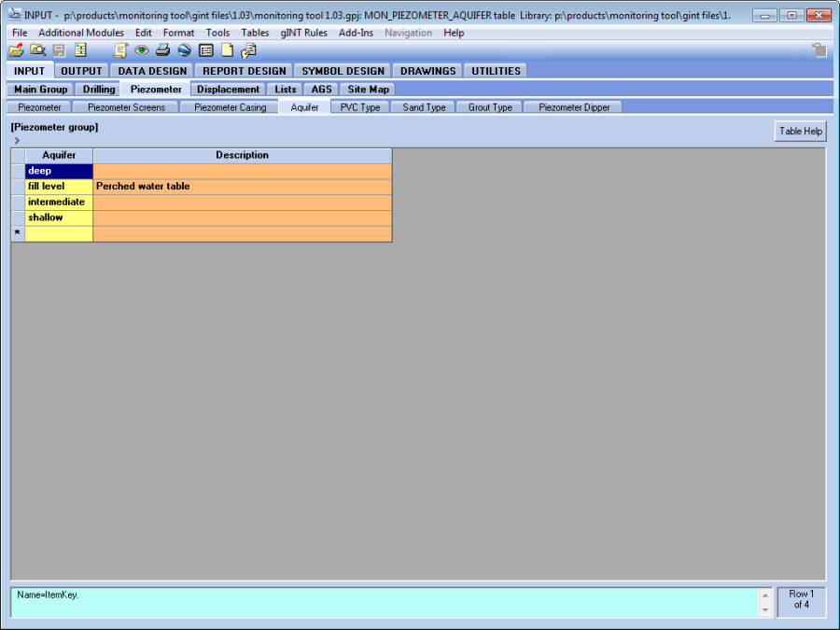Select the Displacement group tab
This screenshot has height=630, width=840.
point(229,90)
